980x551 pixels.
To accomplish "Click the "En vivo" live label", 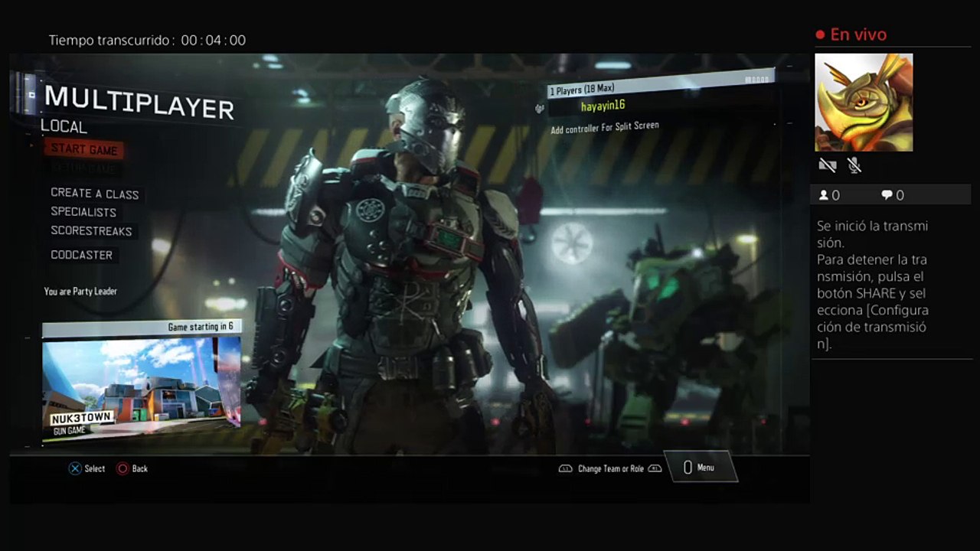I will tap(858, 34).
